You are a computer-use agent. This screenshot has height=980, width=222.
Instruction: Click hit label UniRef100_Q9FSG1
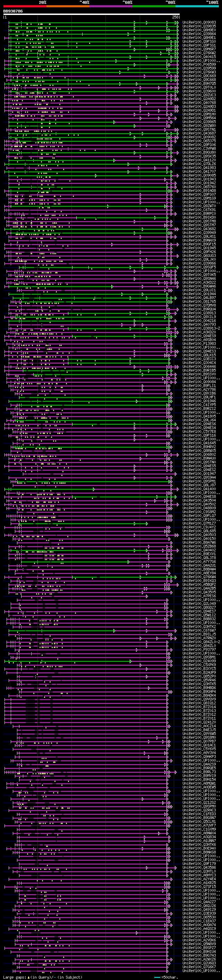pyautogui.click(x=199, y=45)
